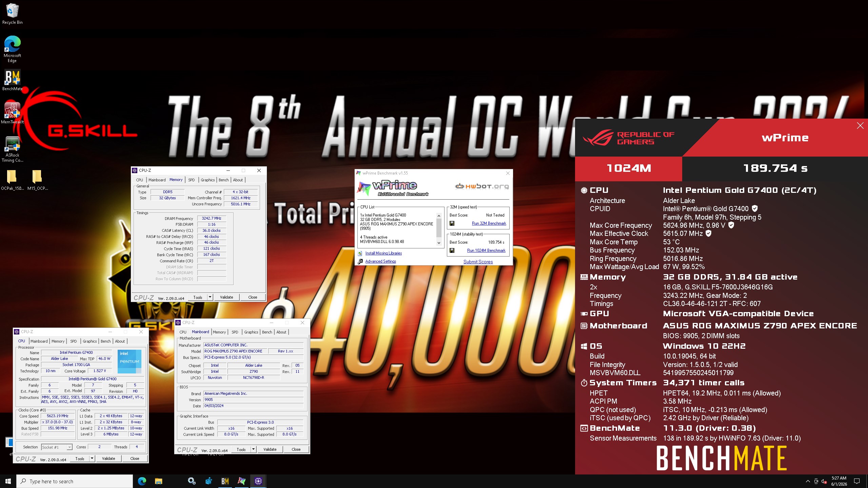This screenshot has width=868, height=488.
Task: Open the OCPak_150 folder on desktop
Action: (x=12, y=180)
